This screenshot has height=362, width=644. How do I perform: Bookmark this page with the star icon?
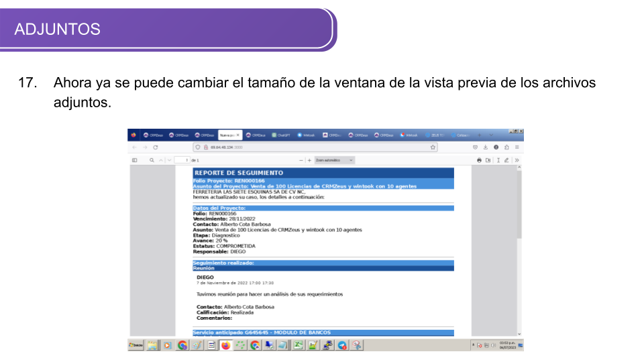[x=433, y=147]
